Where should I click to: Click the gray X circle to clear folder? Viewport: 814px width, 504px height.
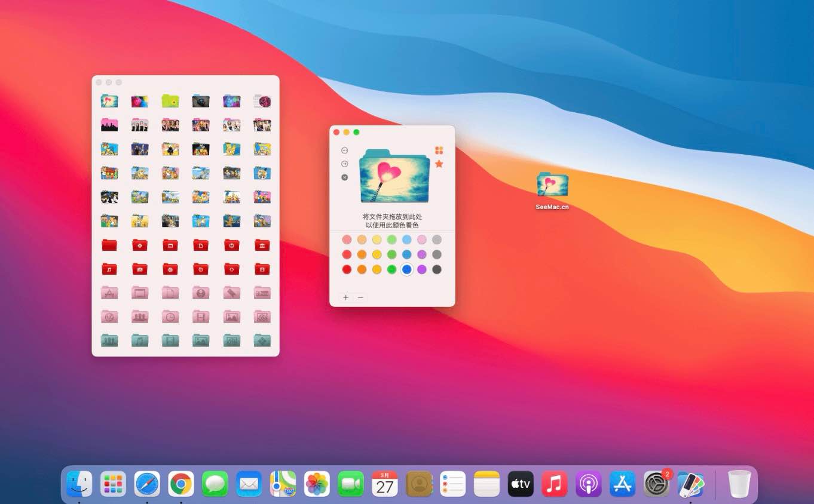[x=345, y=177]
